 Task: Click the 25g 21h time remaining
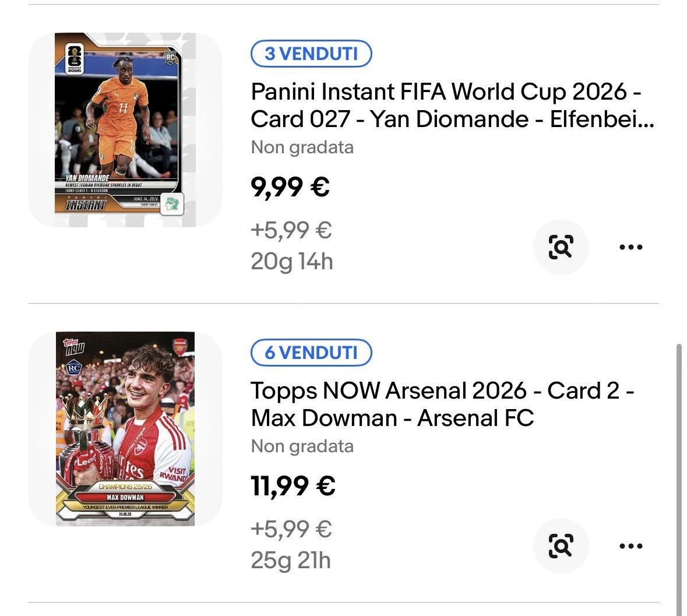tap(291, 561)
